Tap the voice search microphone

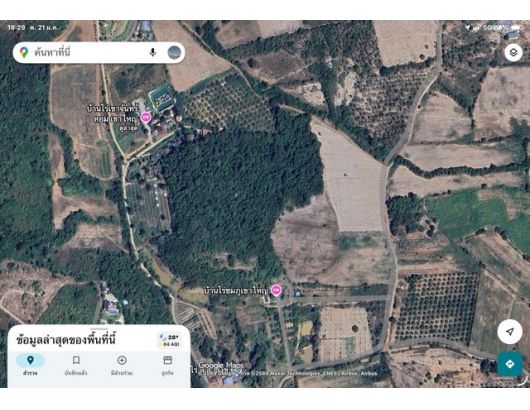click(153, 52)
